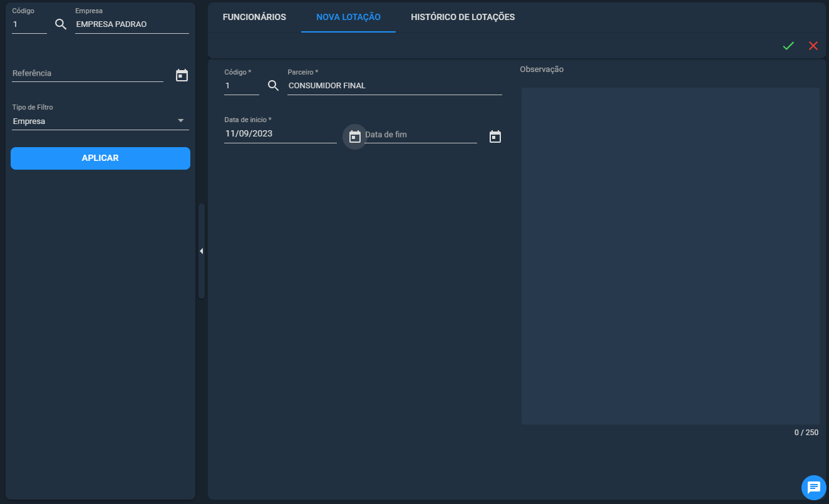The width and height of the screenshot is (829, 504).
Task: Open the Histórico de Lotações tab
Action: click(463, 17)
